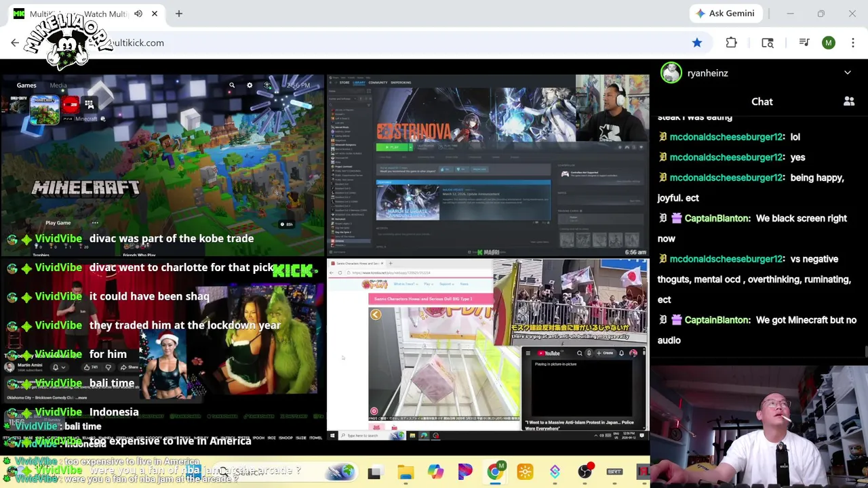Open the SNIPERDKING profile menu in Steam
The image size is (868, 488).
(x=401, y=83)
